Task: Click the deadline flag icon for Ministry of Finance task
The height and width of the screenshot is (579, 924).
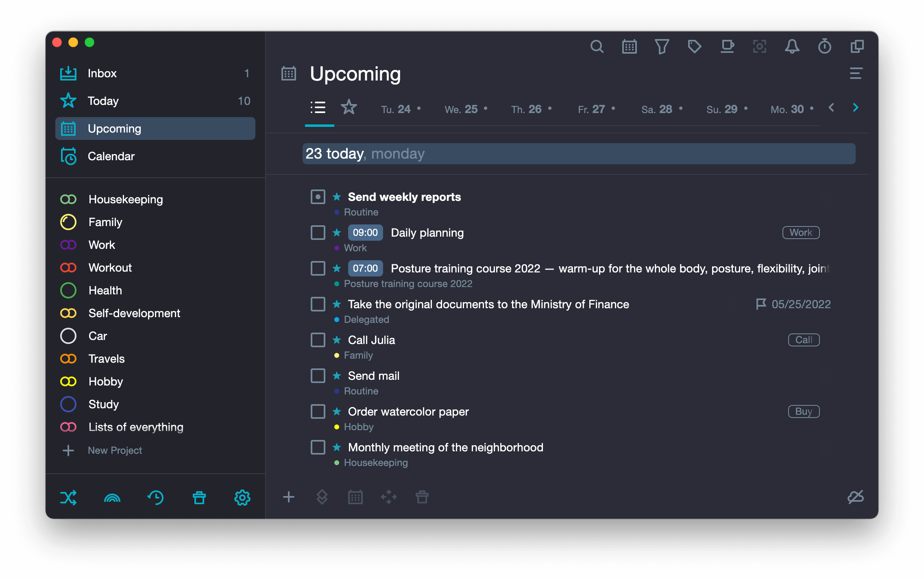Action: (x=761, y=304)
